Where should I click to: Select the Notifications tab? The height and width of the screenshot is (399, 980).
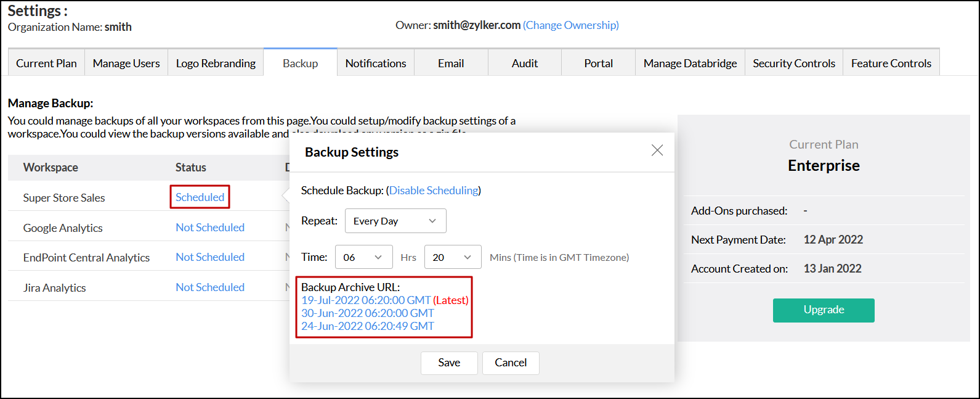(376, 64)
